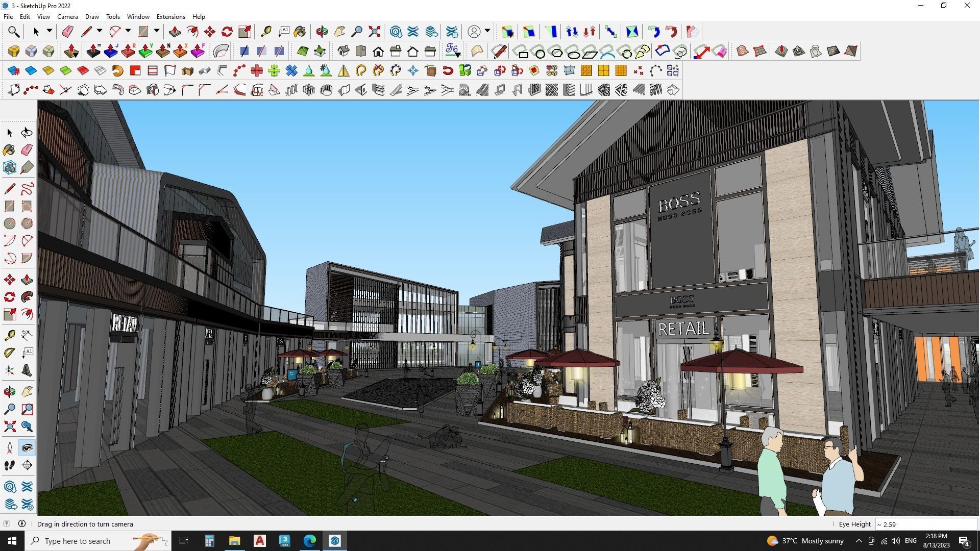Toggle the Instructor info icon in status bar
The image size is (980, 551).
tap(22, 523)
